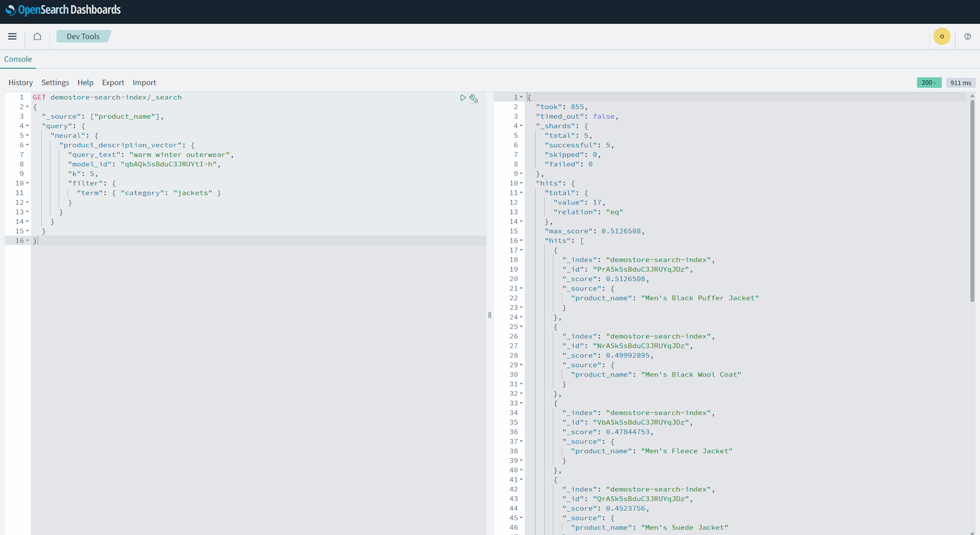The width and height of the screenshot is (980, 535).
Task: Collapse the "query" block fold arrow
Action: click(x=27, y=126)
